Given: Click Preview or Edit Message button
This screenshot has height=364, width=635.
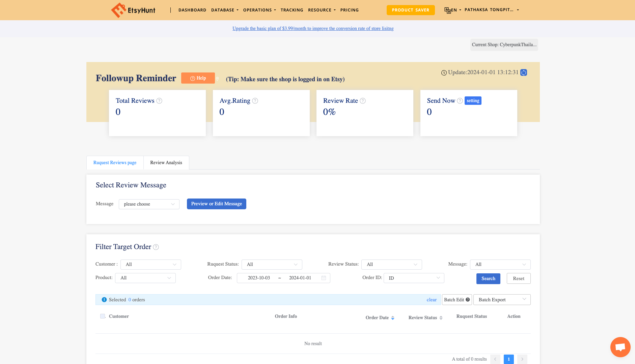Looking at the screenshot, I should [216, 204].
